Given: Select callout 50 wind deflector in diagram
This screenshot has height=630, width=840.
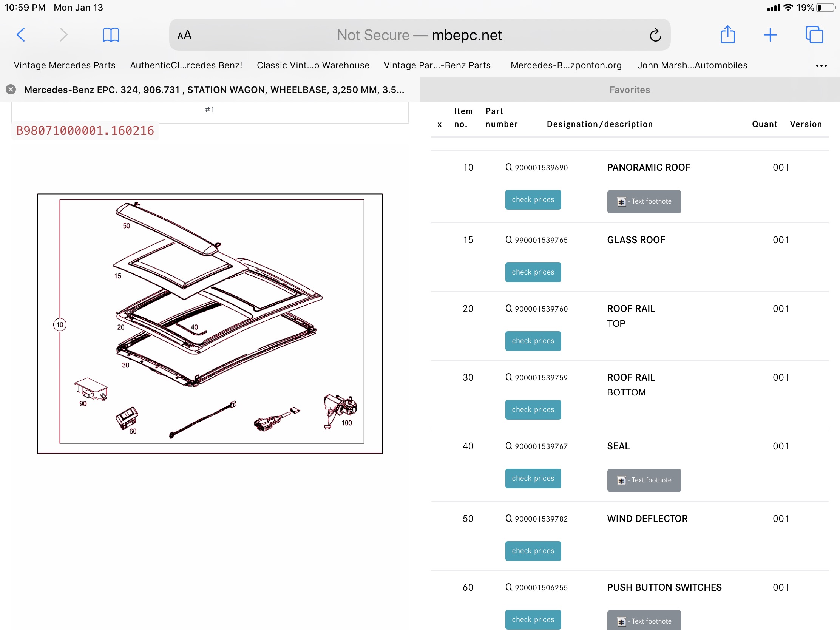Looking at the screenshot, I should 127,226.
